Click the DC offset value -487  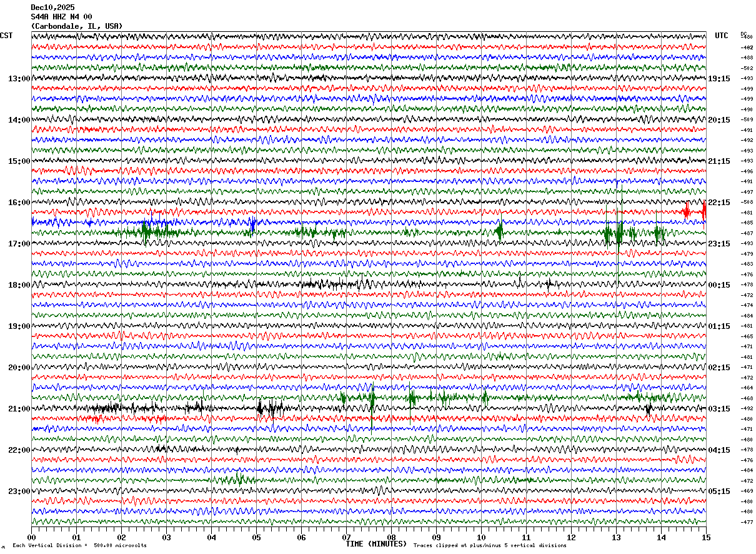747,233
